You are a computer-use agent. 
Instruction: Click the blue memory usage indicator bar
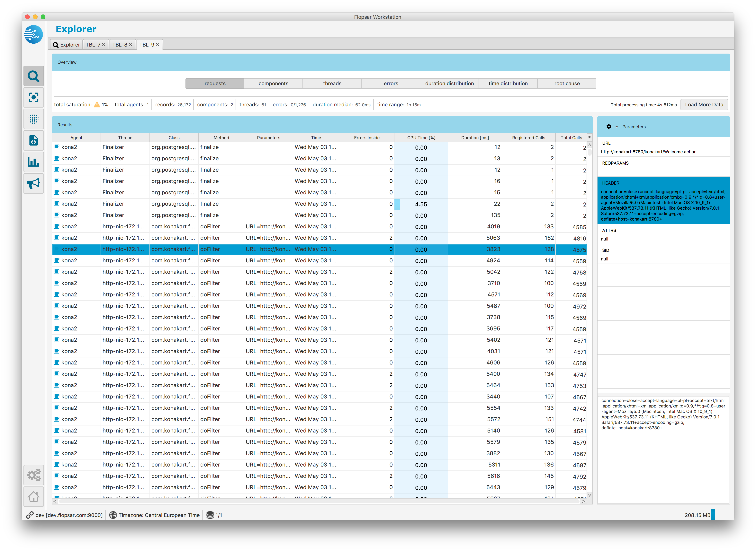tap(713, 515)
